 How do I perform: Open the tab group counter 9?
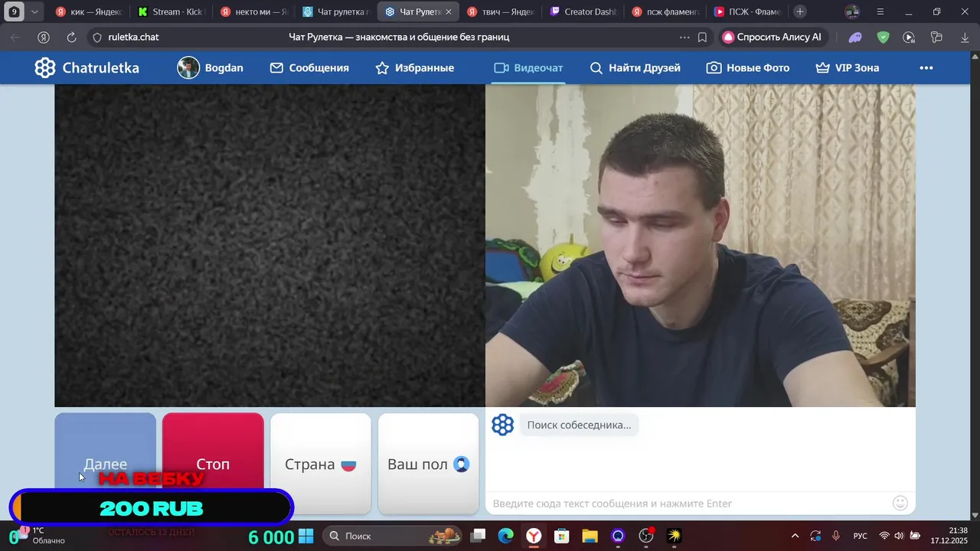(14, 11)
